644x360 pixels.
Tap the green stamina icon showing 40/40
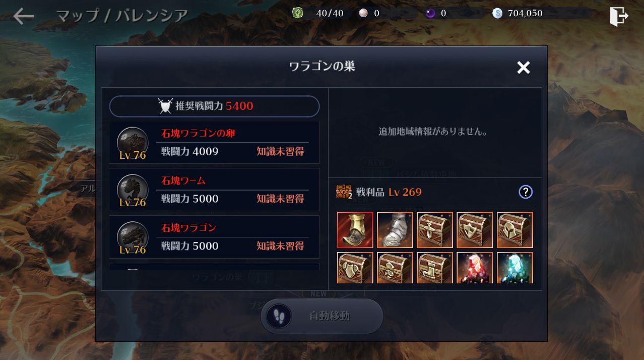(x=298, y=13)
